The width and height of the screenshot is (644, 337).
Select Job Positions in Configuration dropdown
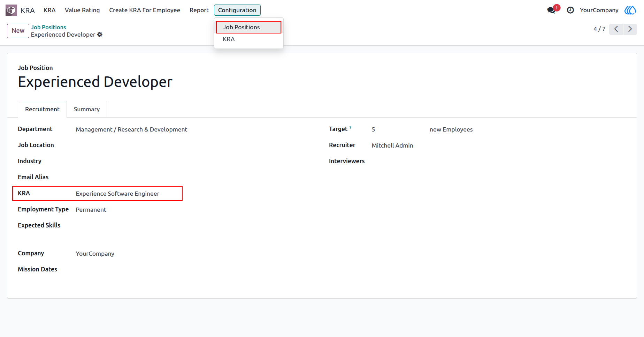click(248, 27)
